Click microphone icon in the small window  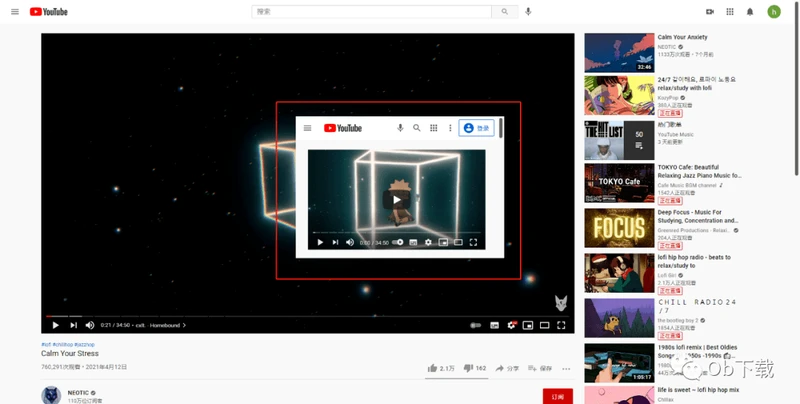click(401, 128)
